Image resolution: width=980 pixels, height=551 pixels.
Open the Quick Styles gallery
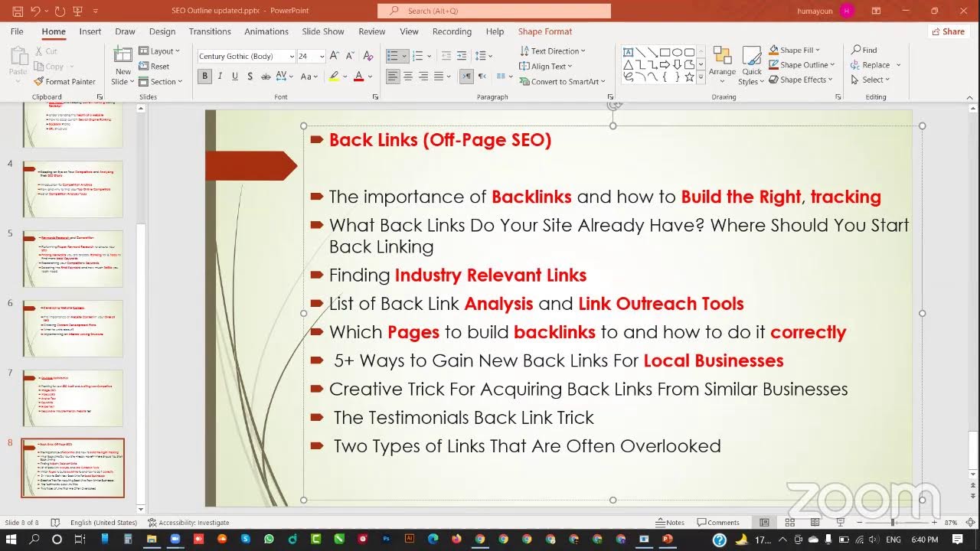tap(751, 64)
